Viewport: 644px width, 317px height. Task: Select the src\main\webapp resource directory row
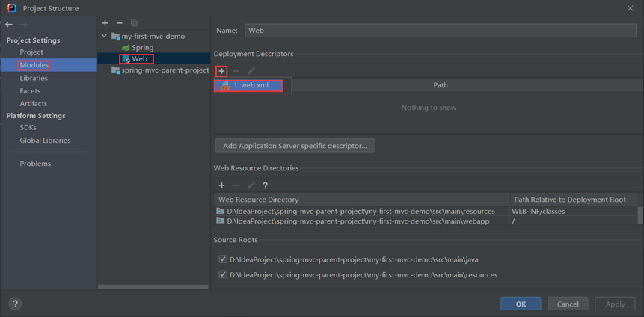click(426, 221)
